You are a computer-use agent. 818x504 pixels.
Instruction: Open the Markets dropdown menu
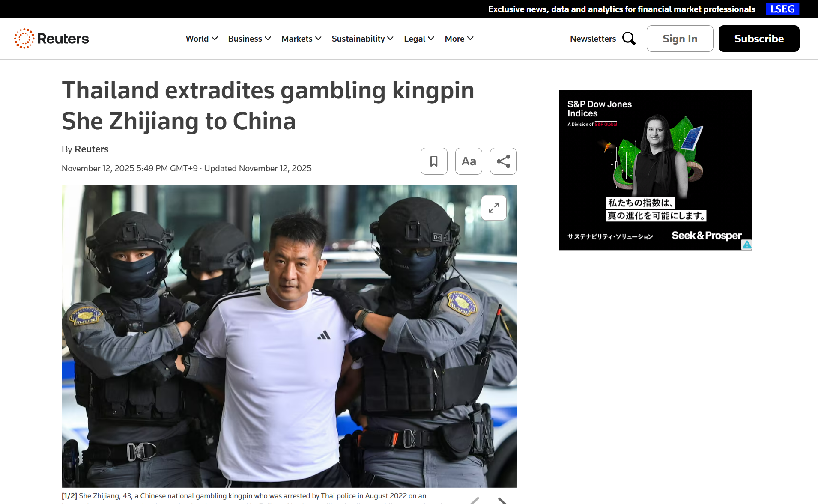coord(302,39)
